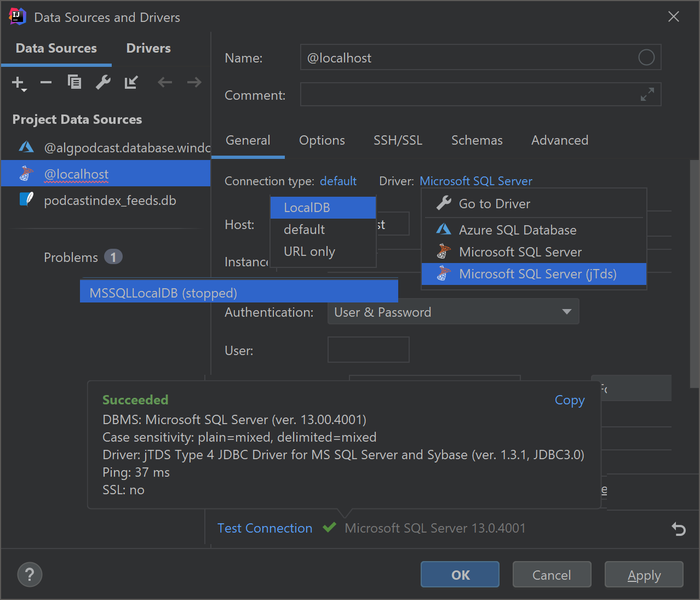This screenshot has width=700, height=600.
Task: Open data source properties wrench icon
Action: [x=103, y=82]
